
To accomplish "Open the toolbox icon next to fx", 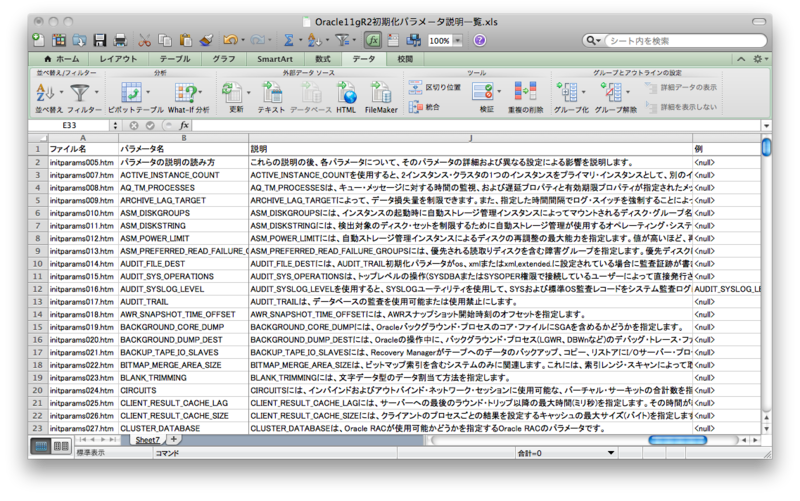I will [x=393, y=40].
